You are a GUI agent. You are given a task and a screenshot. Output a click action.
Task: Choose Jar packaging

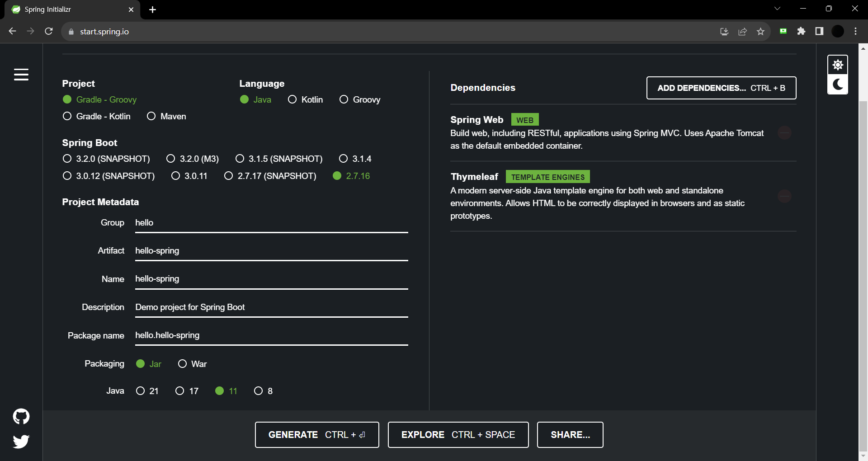tap(149, 364)
